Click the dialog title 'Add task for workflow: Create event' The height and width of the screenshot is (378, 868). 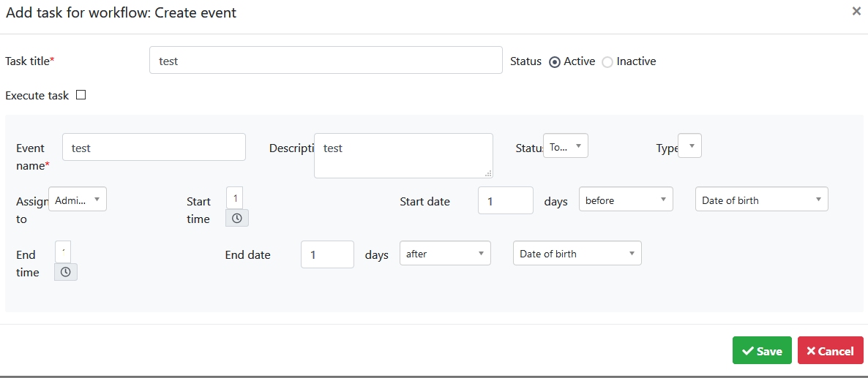click(121, 12)
